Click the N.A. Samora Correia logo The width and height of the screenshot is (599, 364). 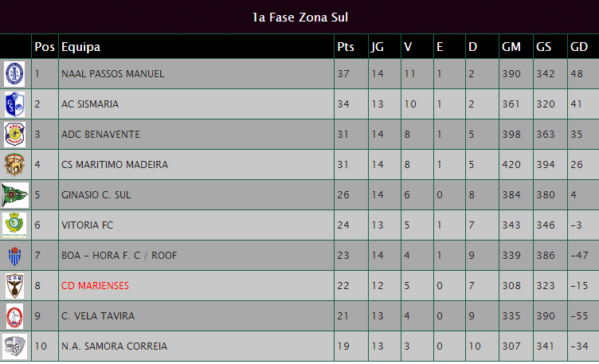[x=15, y=346]
